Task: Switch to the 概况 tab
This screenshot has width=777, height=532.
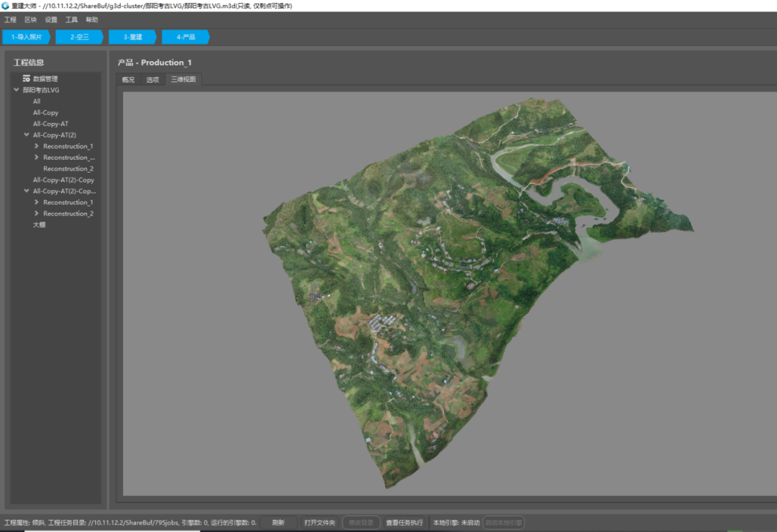Action: point(128,80)
